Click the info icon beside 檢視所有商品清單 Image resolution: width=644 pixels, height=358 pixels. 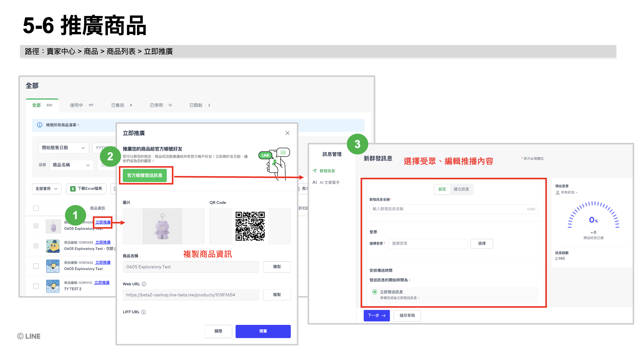[40, 125]
